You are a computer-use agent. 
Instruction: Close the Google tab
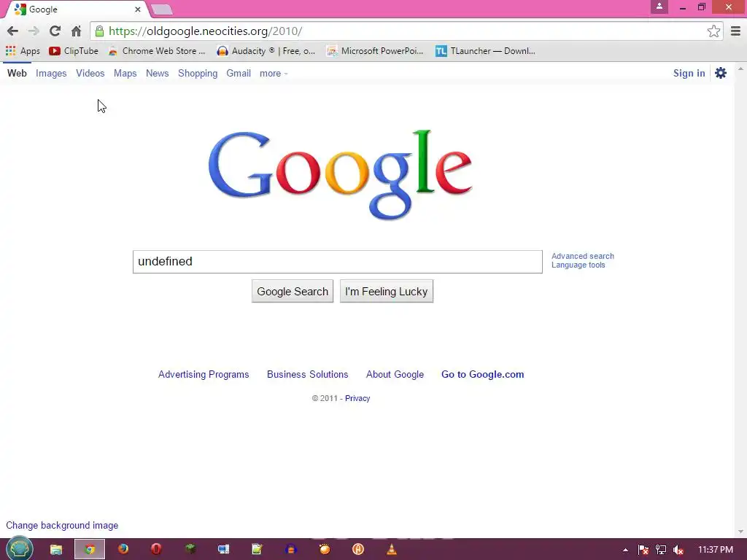pos(138,9)
